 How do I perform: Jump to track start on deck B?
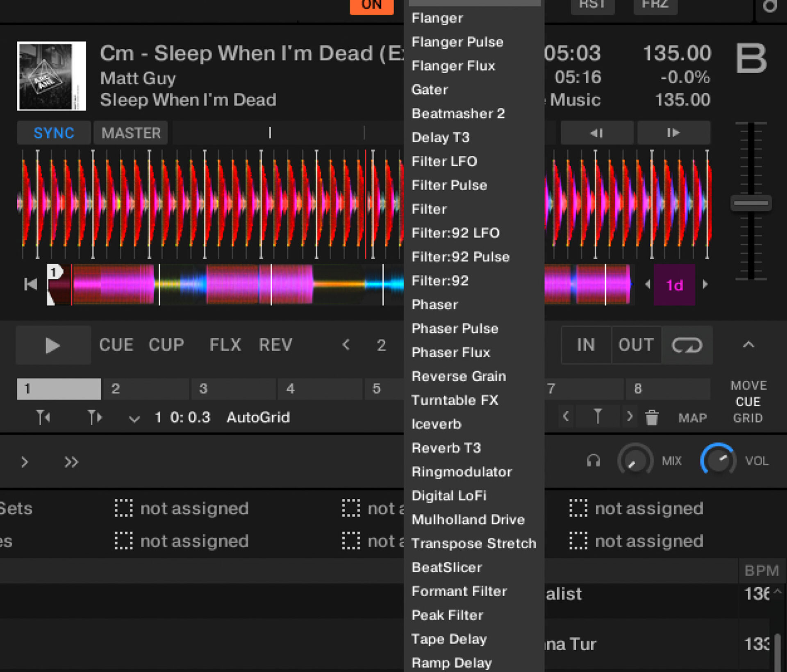pos(31,284)
